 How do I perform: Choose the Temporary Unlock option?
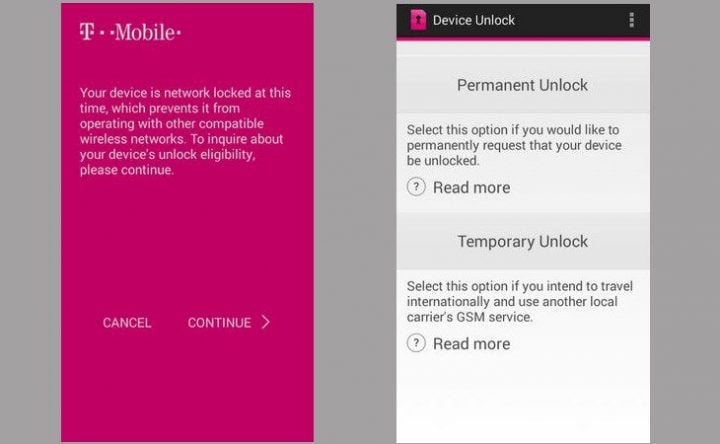point(523,242)
